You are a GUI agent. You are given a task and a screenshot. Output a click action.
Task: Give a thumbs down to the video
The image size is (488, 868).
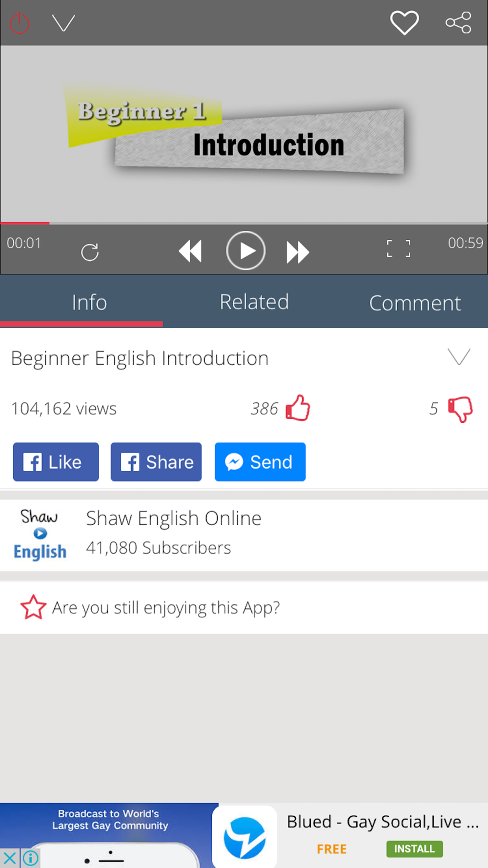pyautogui.click(x=460, y=409)
